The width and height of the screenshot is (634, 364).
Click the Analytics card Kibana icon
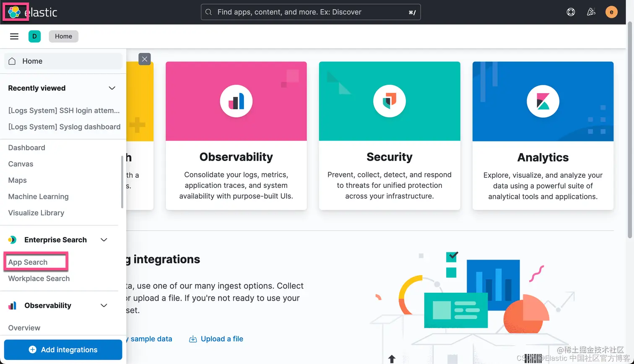(x=543, y=101)
